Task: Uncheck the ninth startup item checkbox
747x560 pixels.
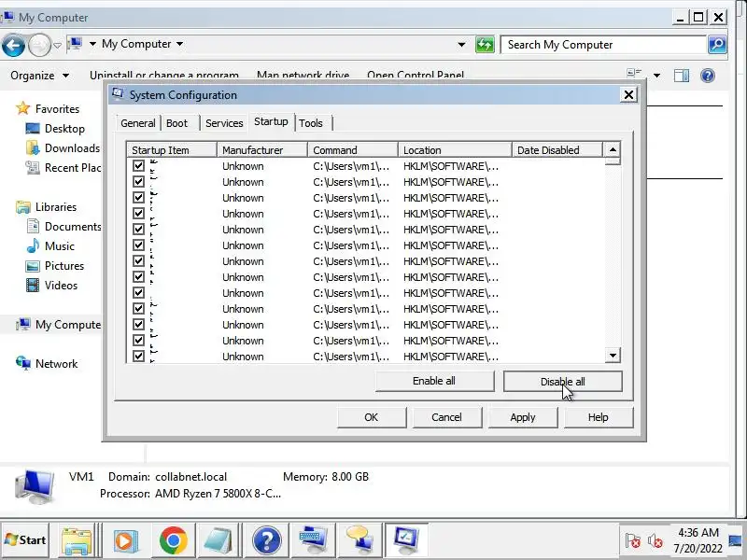Action: click(x=138, y=292)
